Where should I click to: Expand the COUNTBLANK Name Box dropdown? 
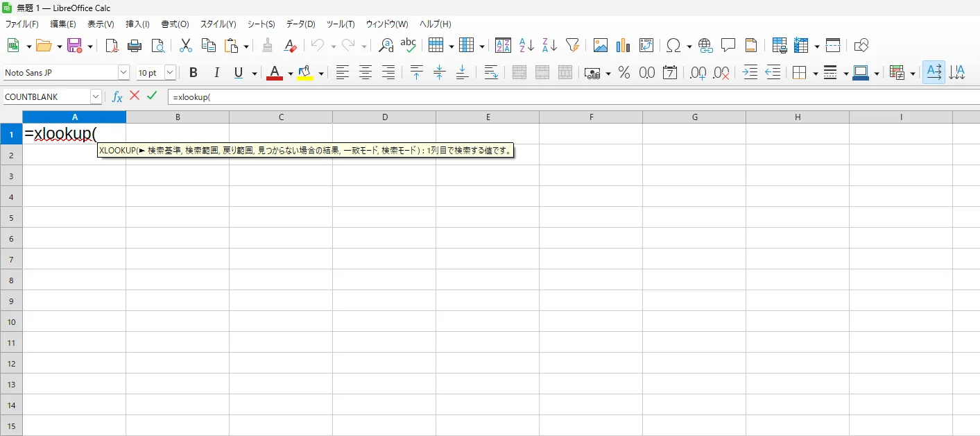96,97
